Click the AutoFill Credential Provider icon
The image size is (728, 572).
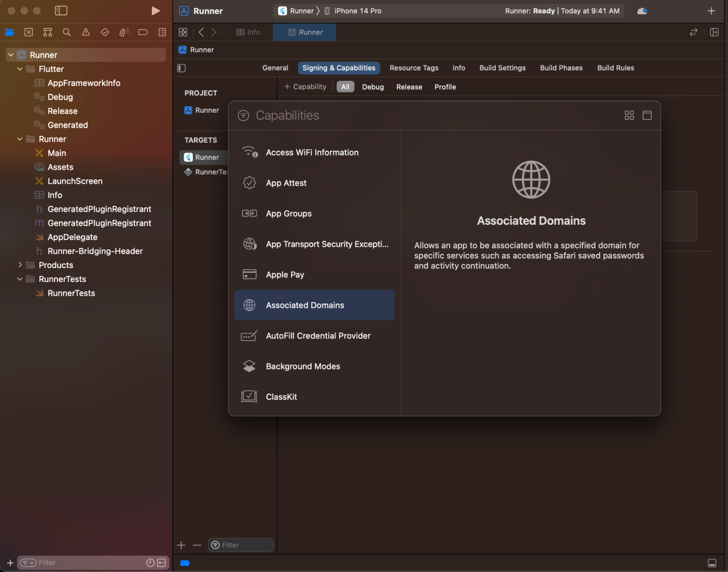pyautogui.click(x=249, y=335)
